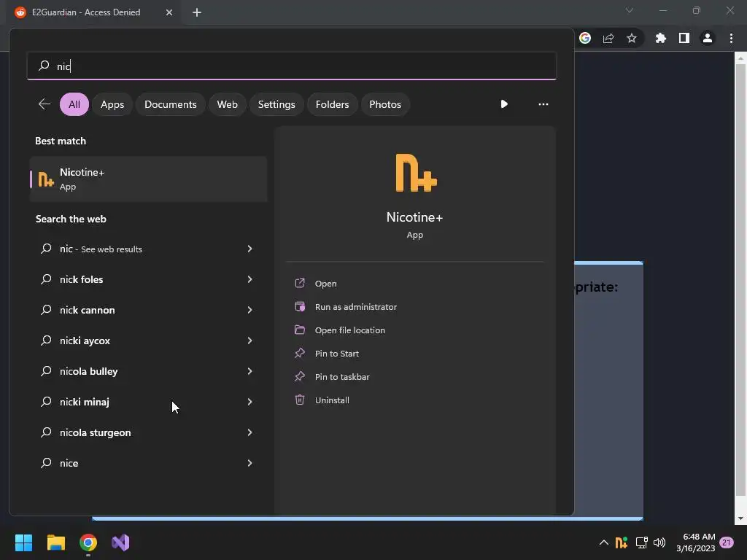This screenshot has width=747, height=560.
Task: Click the magnifier icon in the search box
Action: tap(44, 65)
